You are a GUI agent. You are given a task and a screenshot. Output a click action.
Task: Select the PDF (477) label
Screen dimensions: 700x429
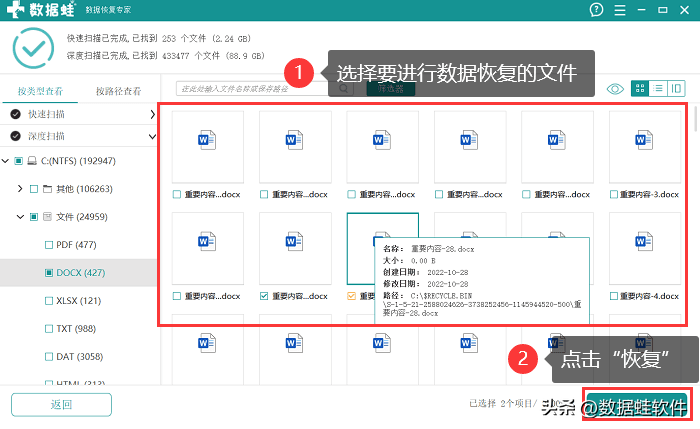click(x=76, y=245)
